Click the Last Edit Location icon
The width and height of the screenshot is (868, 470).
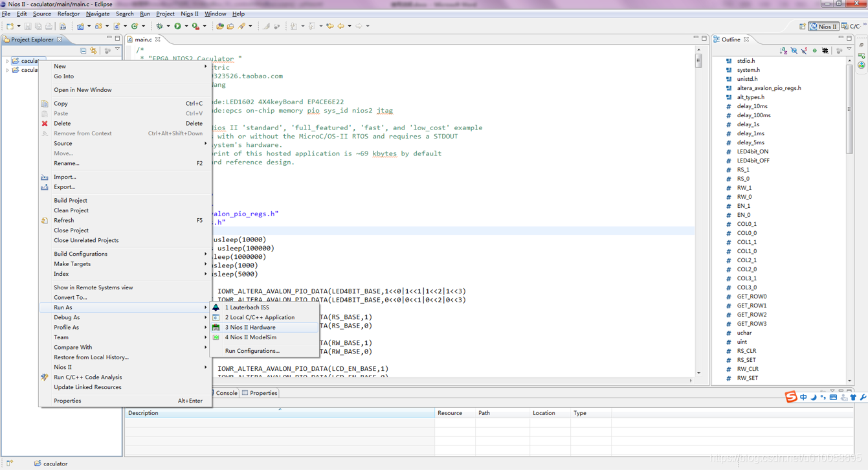[329, 27]
